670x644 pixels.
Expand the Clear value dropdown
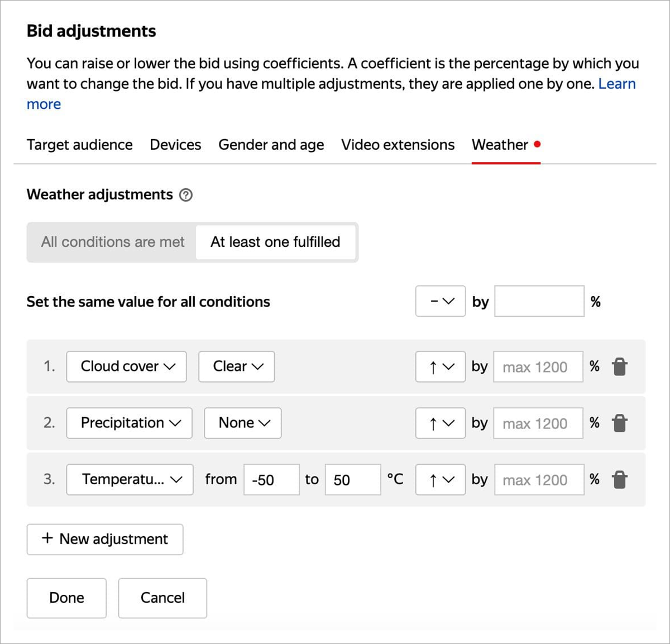coord(237,366)
